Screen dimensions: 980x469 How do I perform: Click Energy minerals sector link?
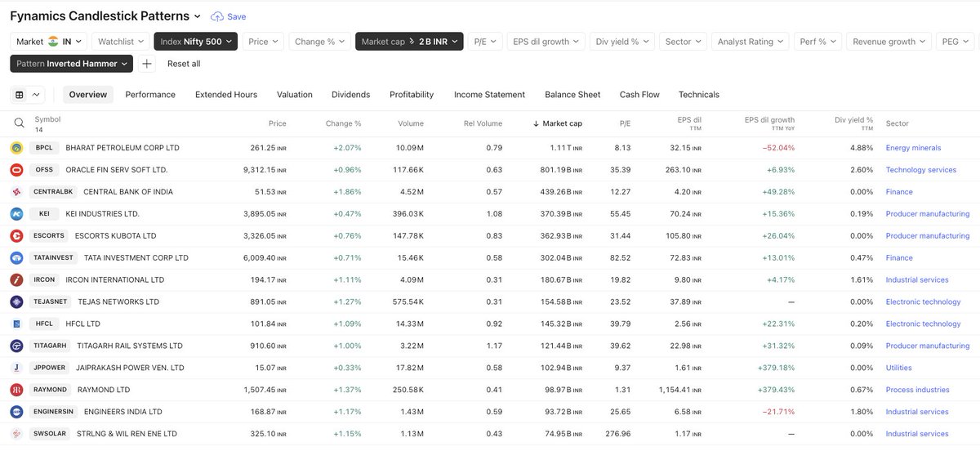pyautogui.click(x=913, y=148)
